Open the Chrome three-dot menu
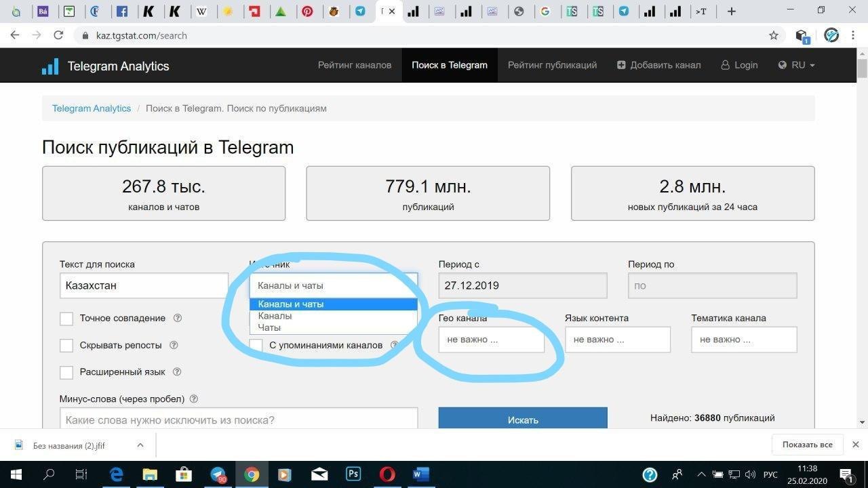The width and height of the screenshot is (868, 488). (854, 35)
